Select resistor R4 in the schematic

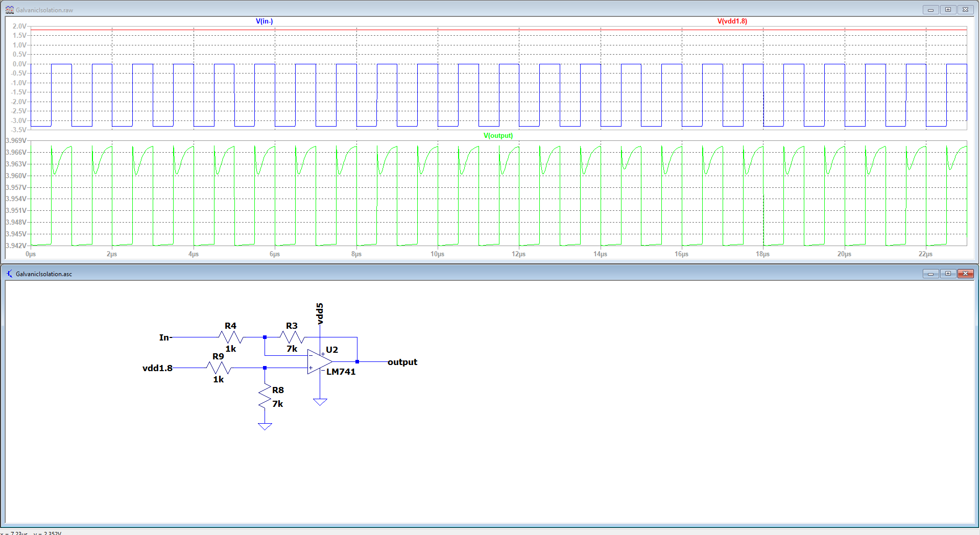(x=231, y=337)
